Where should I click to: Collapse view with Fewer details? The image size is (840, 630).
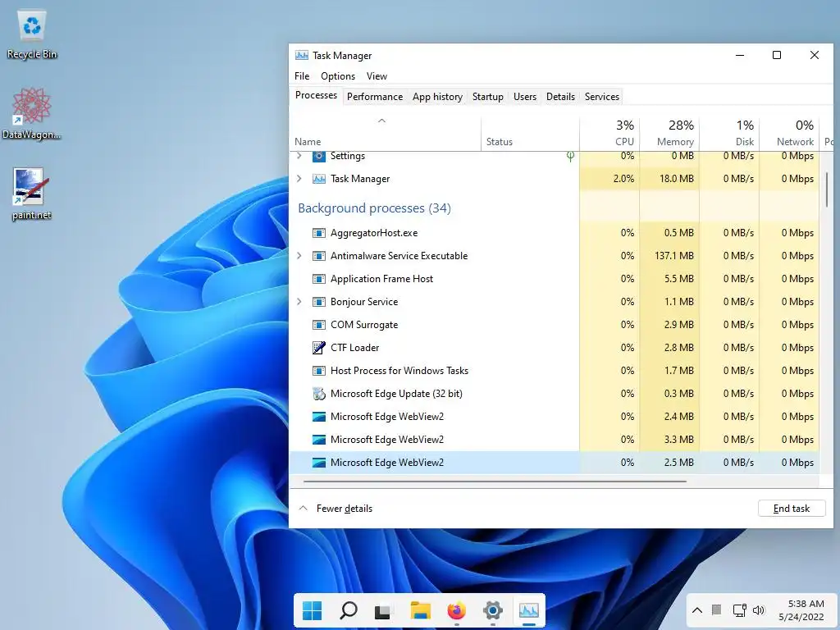coord(336,509)
